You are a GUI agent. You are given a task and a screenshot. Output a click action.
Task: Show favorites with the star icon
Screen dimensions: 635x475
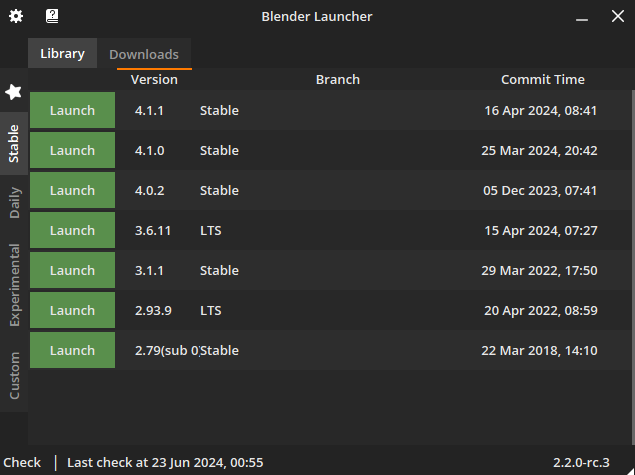pyautogui.click(x=13, y=92)
